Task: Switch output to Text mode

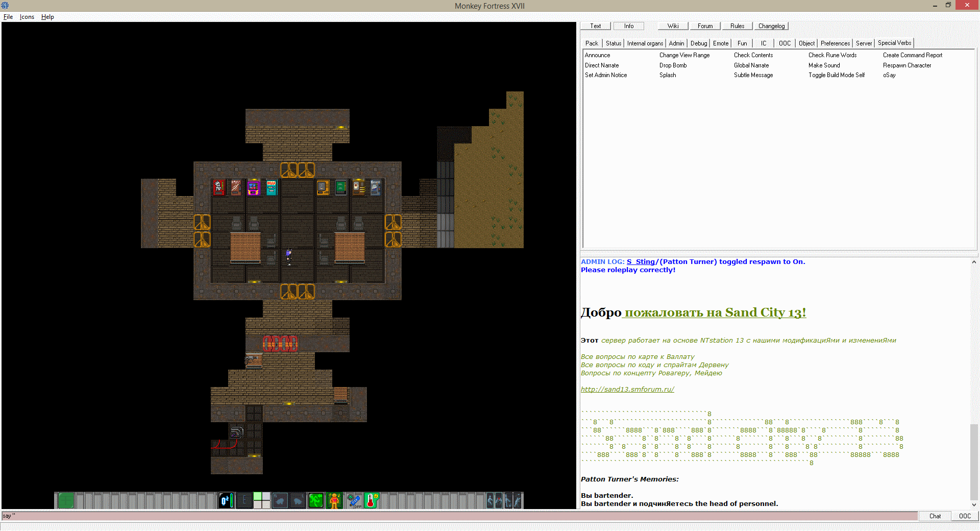Action: [x=596, y=26]
